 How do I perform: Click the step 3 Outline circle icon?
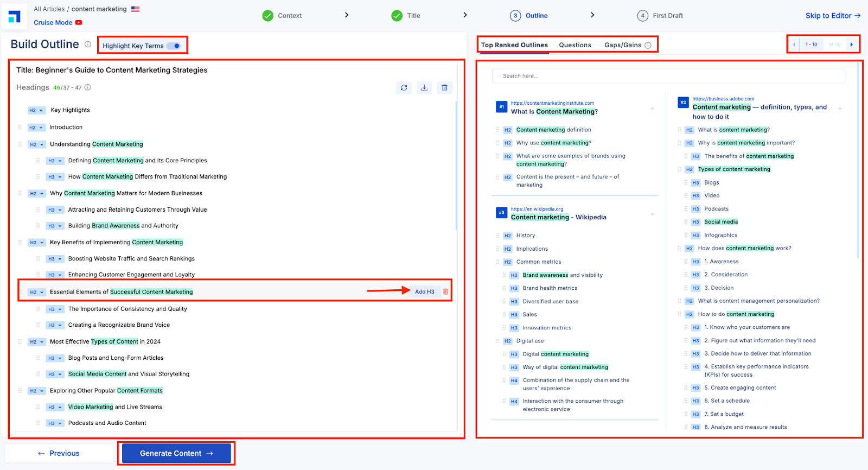515,16
